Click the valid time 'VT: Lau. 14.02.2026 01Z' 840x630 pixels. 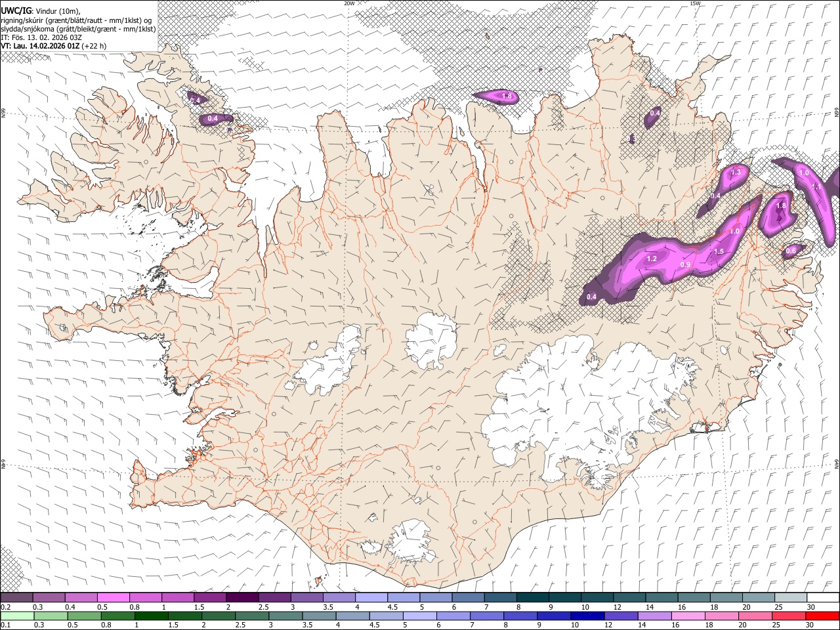(40, 46)
